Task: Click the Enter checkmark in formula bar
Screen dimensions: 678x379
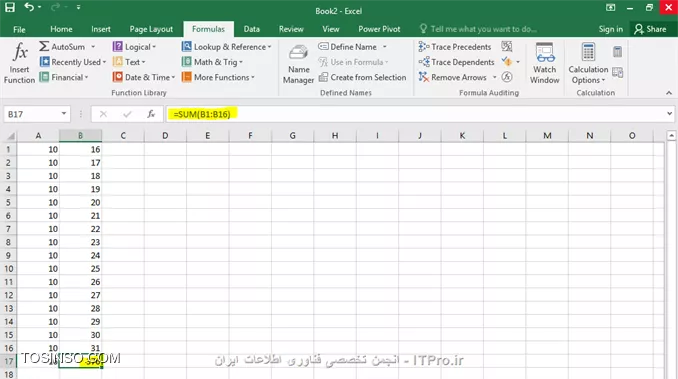Action: click(127, 114)
